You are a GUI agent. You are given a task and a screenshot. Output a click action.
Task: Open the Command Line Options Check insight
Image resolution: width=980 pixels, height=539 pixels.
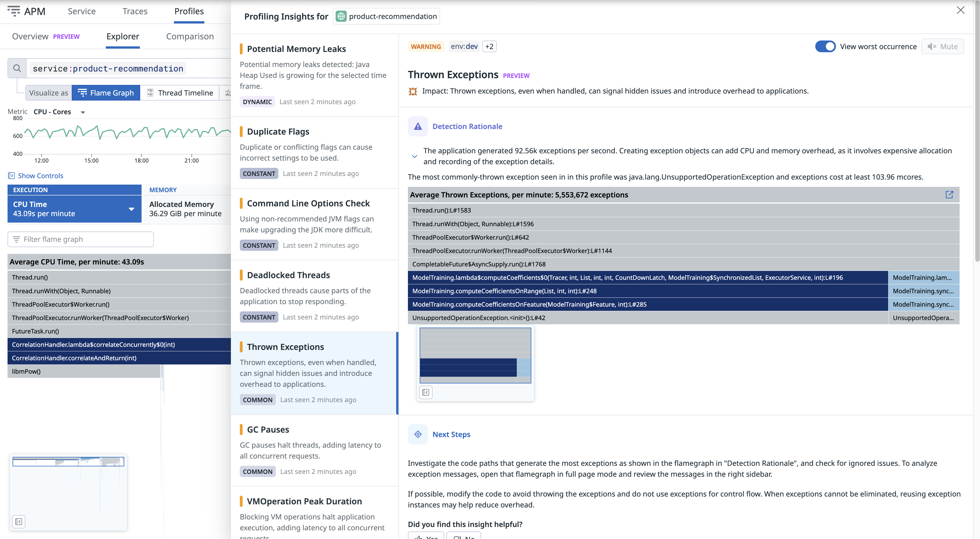[315, 224]
